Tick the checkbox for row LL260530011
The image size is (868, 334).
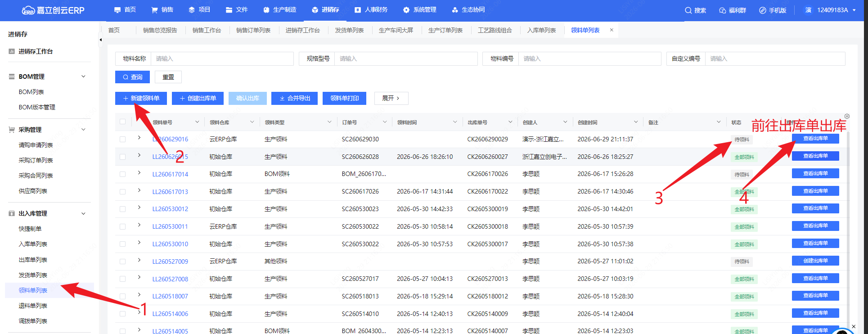[122, 226]
